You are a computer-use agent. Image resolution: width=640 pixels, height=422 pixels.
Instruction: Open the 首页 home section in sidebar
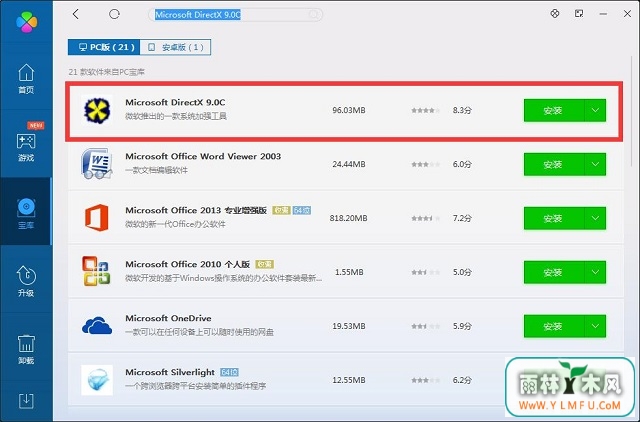pos(26,79)
